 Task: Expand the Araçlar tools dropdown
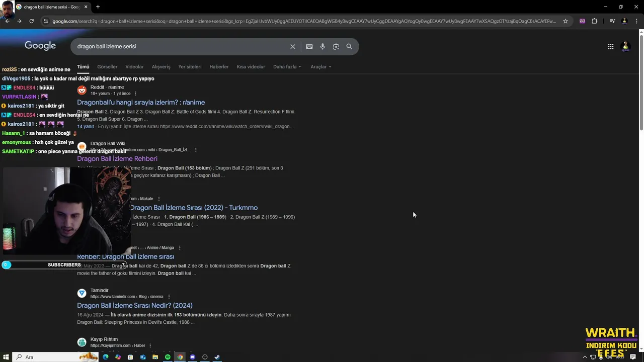click(x=321, y=66)
